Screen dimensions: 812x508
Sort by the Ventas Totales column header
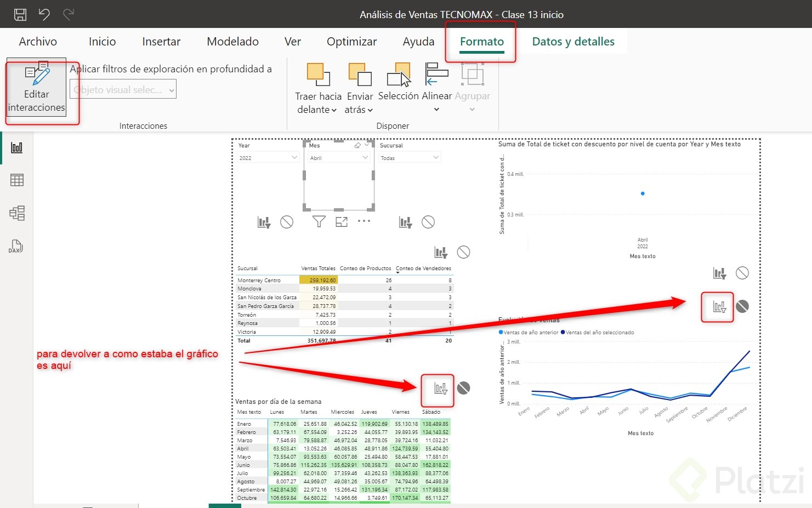coord(318,269)
